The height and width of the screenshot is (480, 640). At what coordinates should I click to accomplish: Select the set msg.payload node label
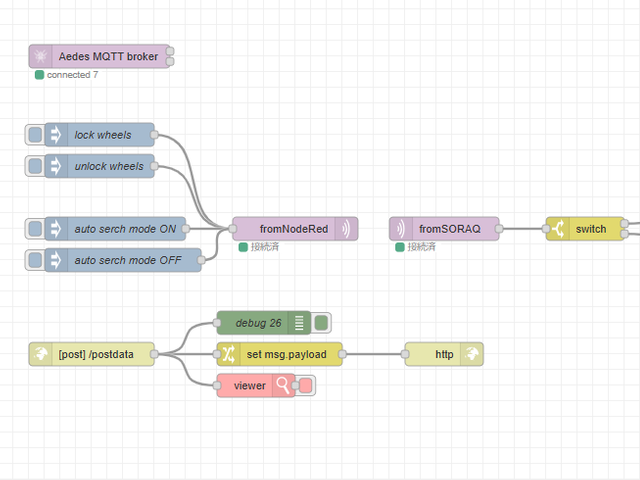[x=287, y=354]
